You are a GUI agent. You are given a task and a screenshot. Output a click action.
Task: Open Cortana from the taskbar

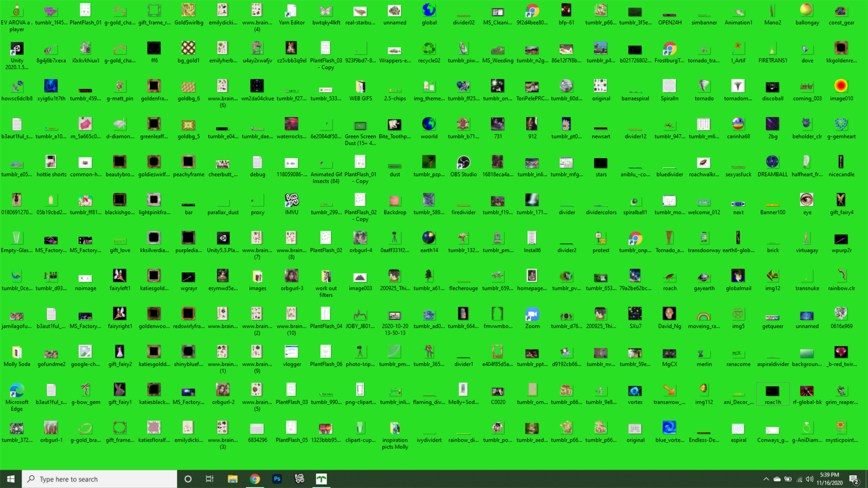(188, 479)
